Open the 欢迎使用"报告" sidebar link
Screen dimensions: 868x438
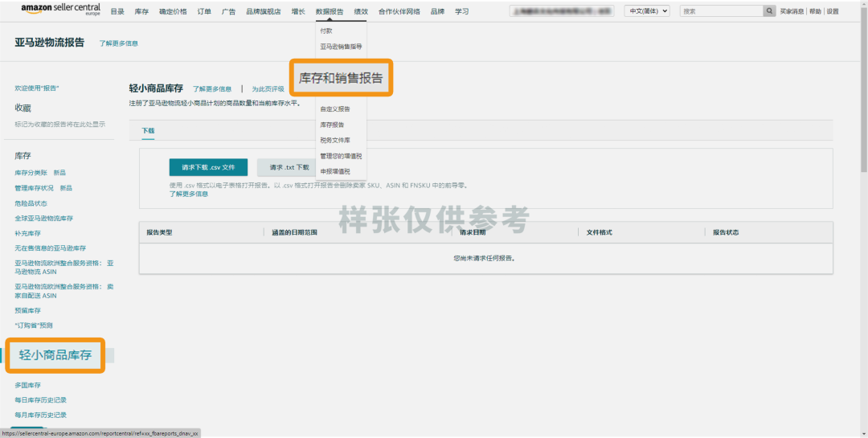[36, 88]
